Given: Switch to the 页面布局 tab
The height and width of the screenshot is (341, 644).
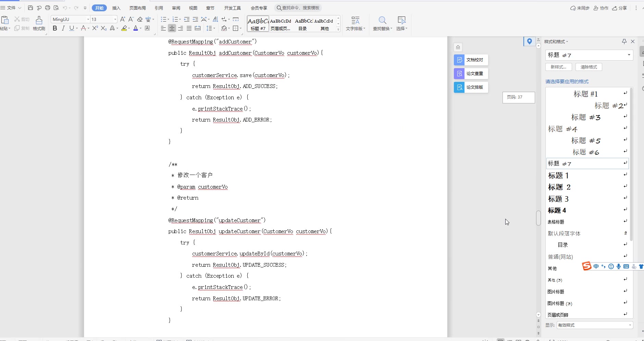Looking at the screenshot, I should (x=138, y=8).
